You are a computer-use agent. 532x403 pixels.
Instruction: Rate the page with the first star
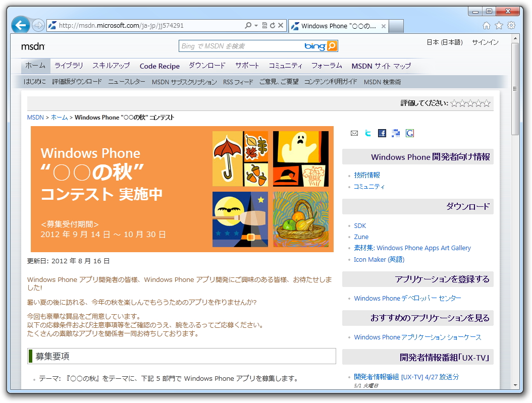tap(454, 103)
